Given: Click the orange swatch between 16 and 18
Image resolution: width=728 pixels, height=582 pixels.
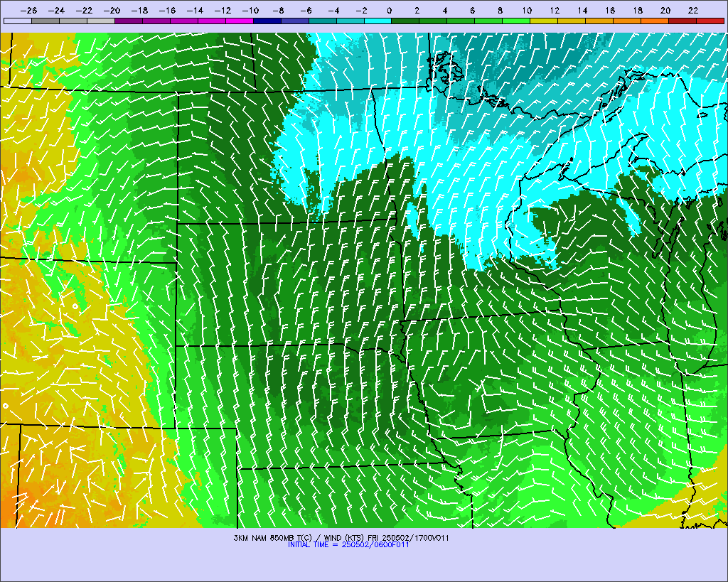Looking at the screenshot, I should (x=627, y=21).
